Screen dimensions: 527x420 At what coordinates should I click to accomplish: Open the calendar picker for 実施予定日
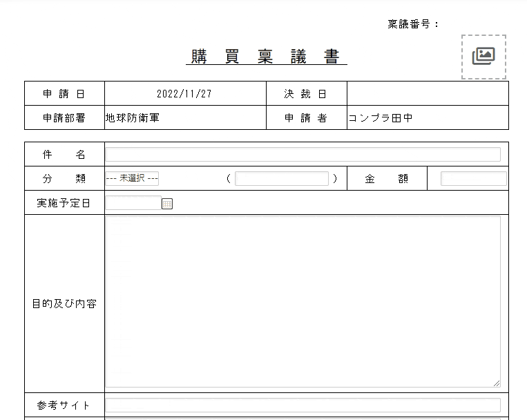point(167,204)
